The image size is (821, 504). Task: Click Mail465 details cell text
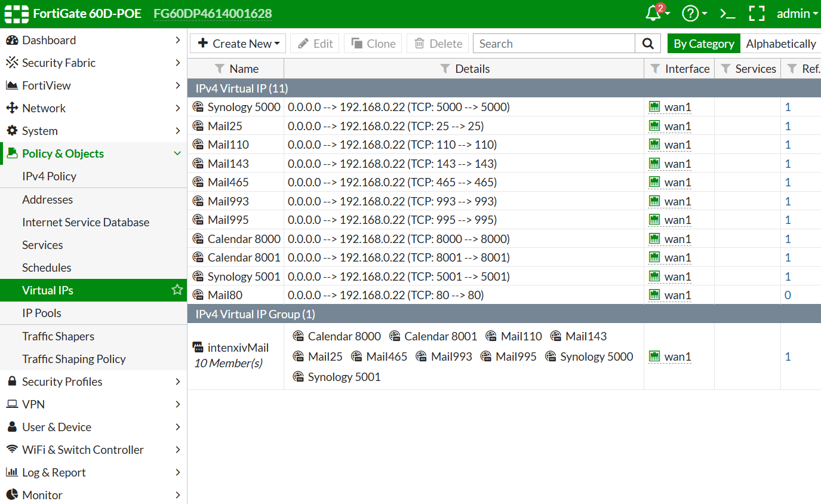pyautogui.click(x=392, y=182)
